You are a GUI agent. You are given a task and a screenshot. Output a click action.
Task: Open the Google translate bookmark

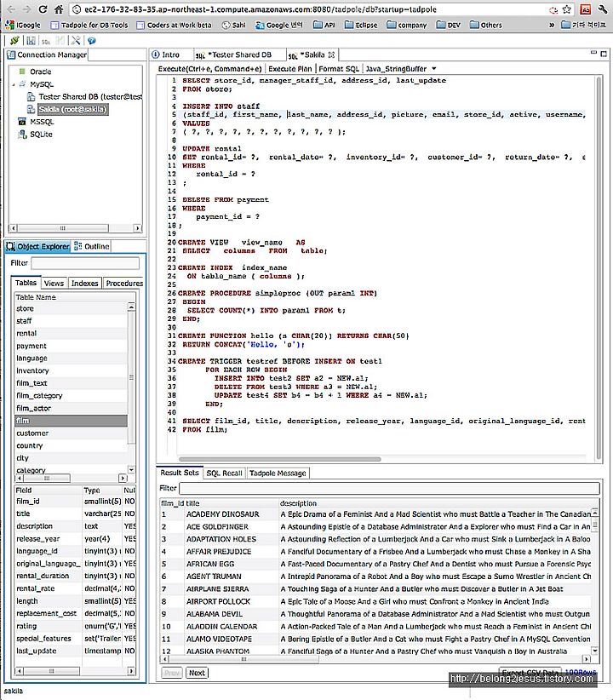[x=278, y=25]
